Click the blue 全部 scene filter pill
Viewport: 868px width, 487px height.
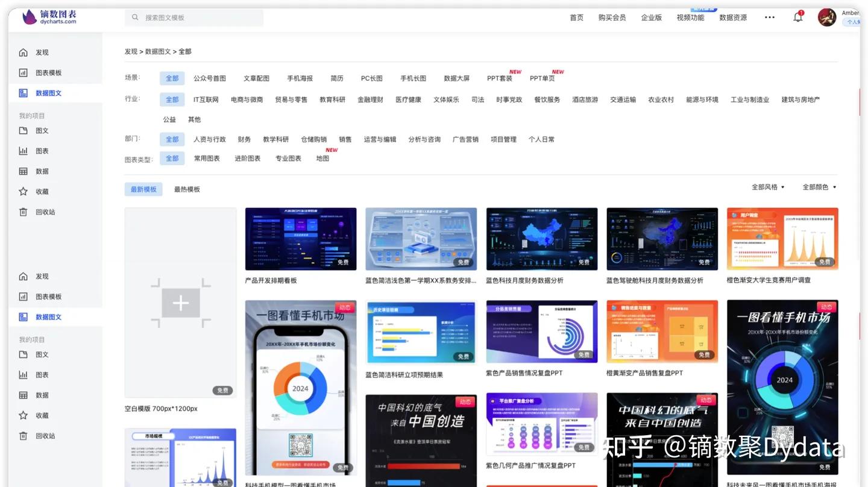[x=172, y=78]
